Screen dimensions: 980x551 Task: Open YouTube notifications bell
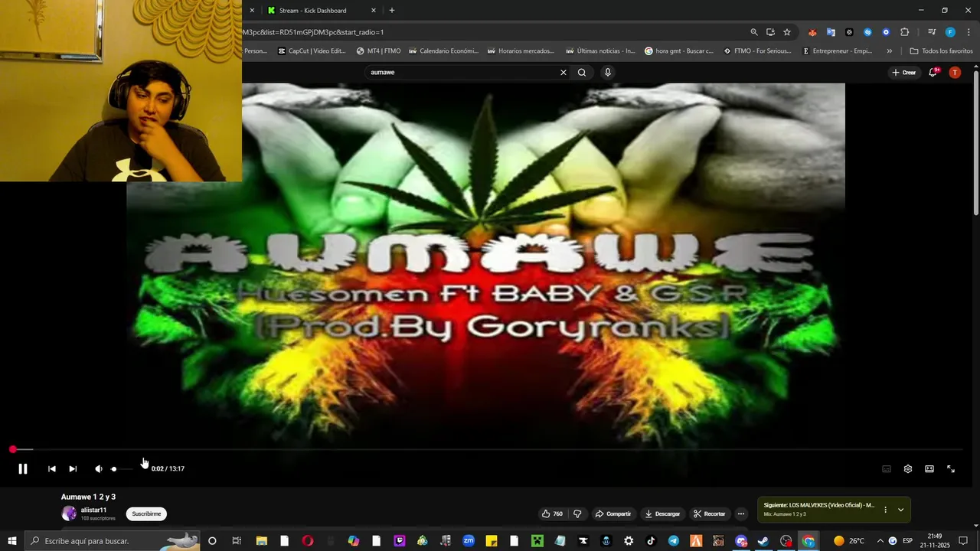[933, 73]
